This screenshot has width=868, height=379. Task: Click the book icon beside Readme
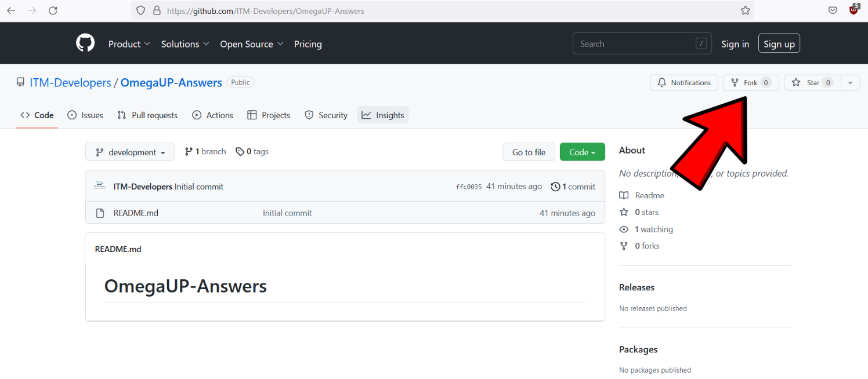624,195
